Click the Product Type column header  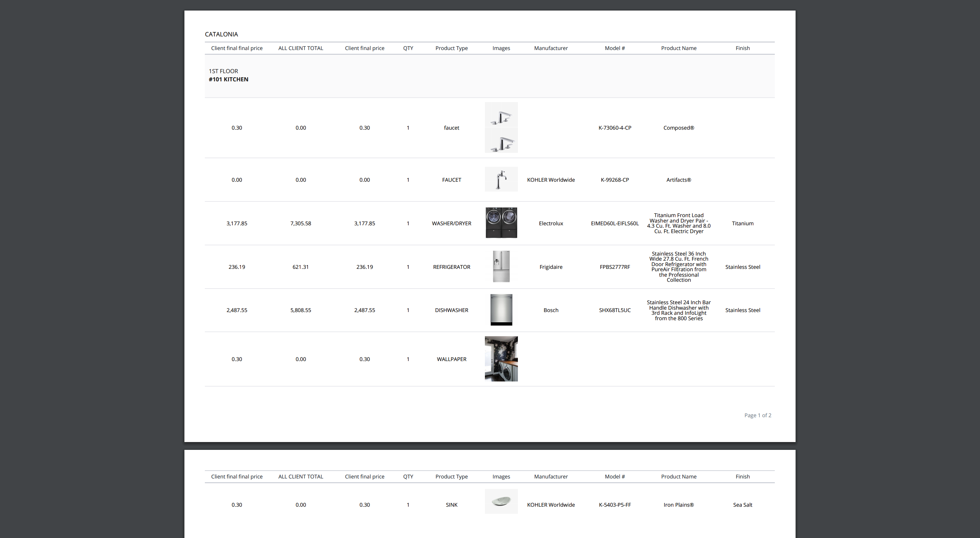[451, 48]
